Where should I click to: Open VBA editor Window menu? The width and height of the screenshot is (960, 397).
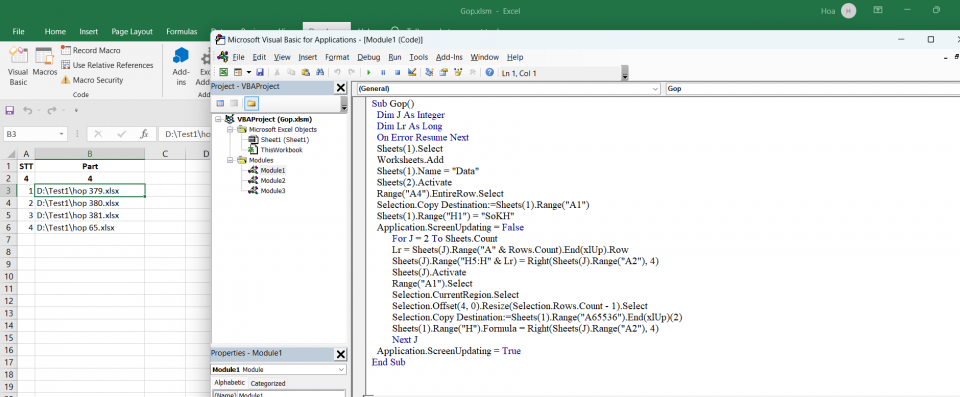[x=484, y=57]
